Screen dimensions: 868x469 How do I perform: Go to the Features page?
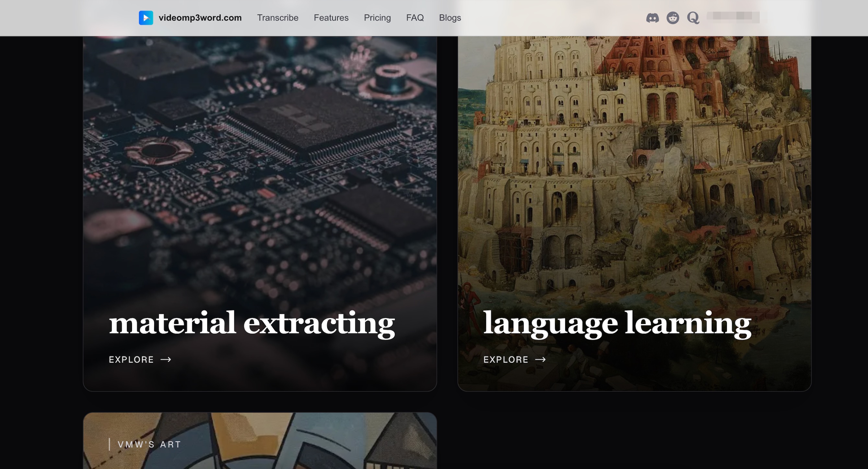click(x=331, y=18)
